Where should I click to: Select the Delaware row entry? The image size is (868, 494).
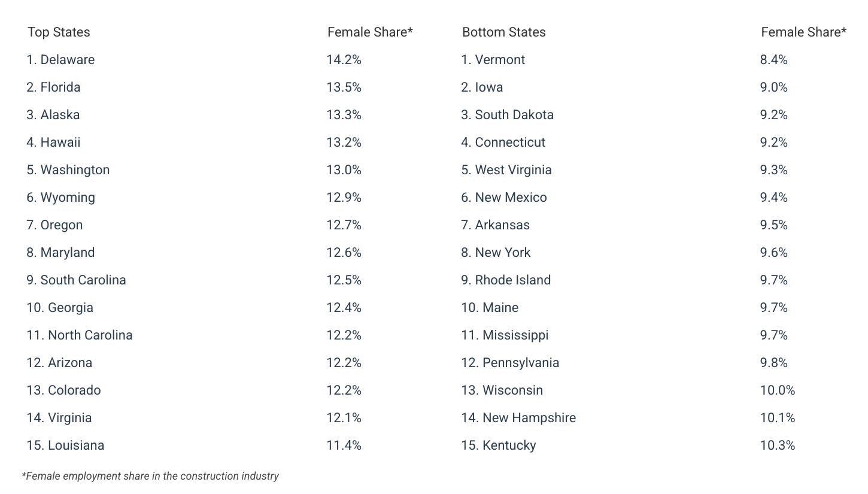click(x=60, y=60)
